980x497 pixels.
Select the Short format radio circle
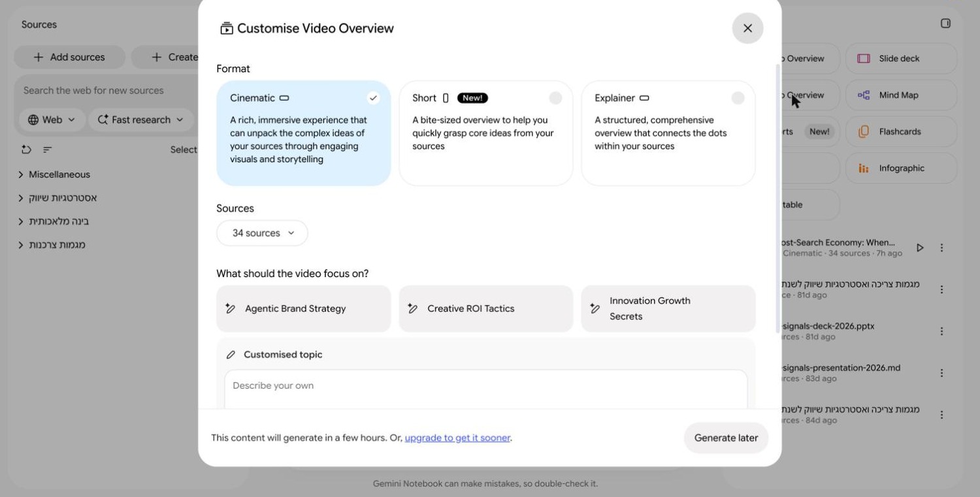coord(555,98)
